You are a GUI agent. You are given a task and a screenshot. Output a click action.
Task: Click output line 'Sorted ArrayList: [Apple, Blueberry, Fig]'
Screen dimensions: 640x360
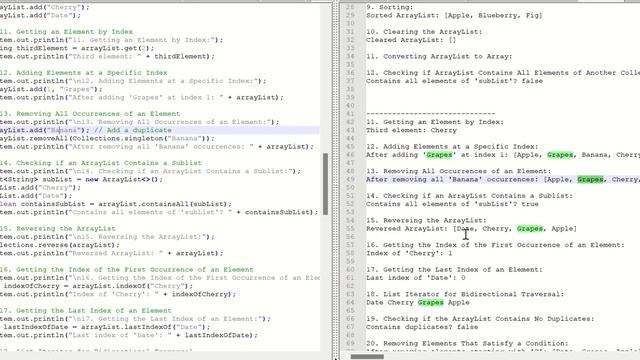tap(454, 16)
